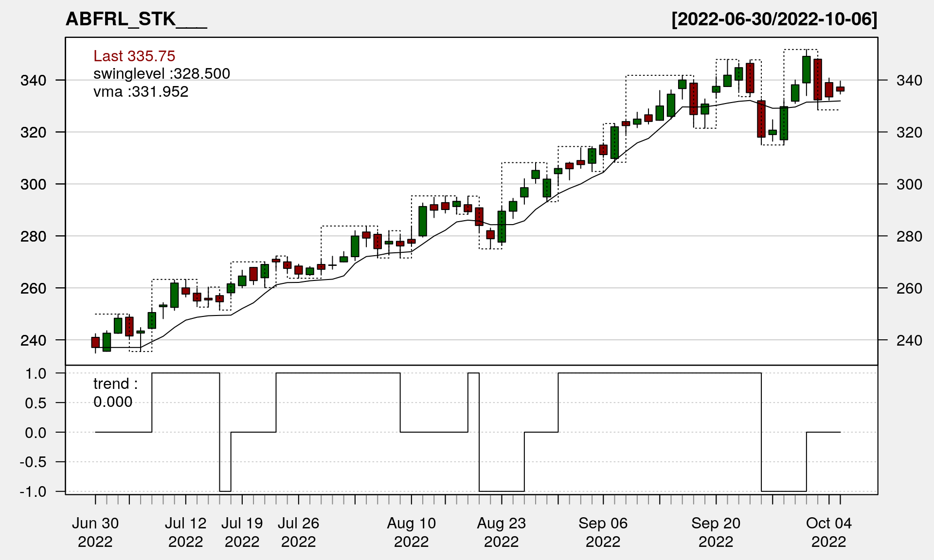Click the 300 value on right price axis
This screenshot has width=934, height=560.
[909, 184]
